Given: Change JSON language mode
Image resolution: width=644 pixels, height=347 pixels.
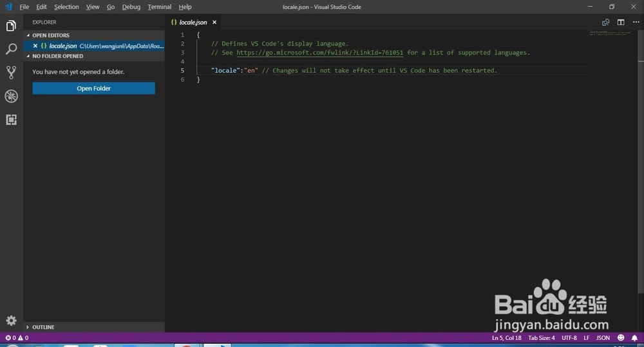Looking at the screenshot, I should (603, 337).
